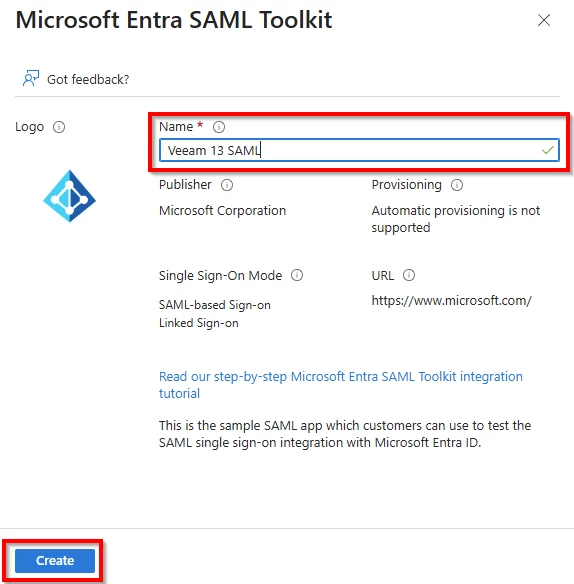Click the Got feedback? link
Screen dimensions: 574x584
tap(88, 79)
